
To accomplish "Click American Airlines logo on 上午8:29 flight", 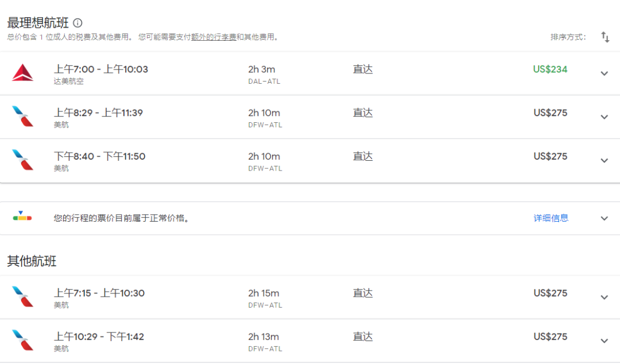I will coord(23,117).
